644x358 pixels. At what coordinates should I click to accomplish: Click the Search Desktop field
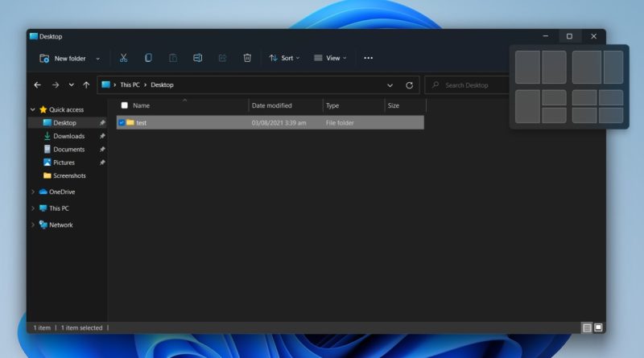click(x=467, y=85)
